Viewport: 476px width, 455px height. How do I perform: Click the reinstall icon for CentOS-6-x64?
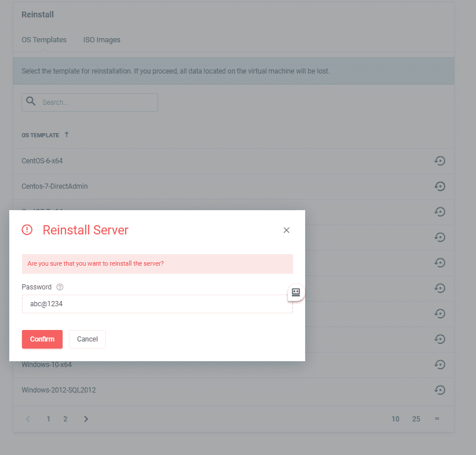(x=440, y=161)
